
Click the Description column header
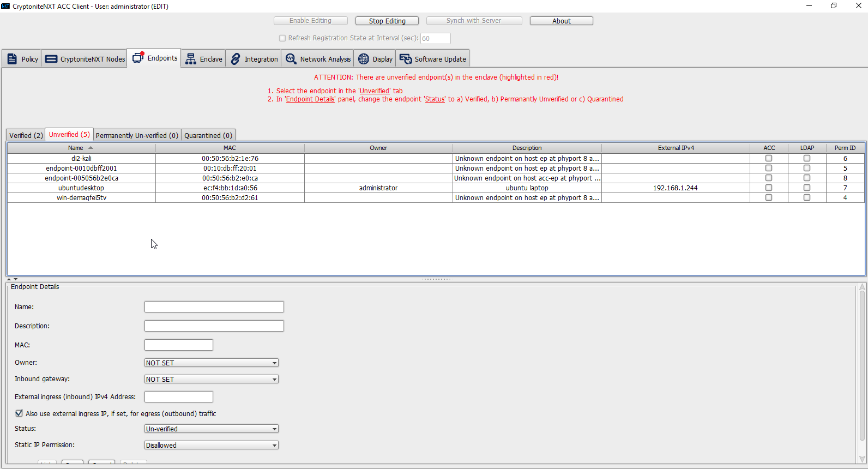coord(527,148)
